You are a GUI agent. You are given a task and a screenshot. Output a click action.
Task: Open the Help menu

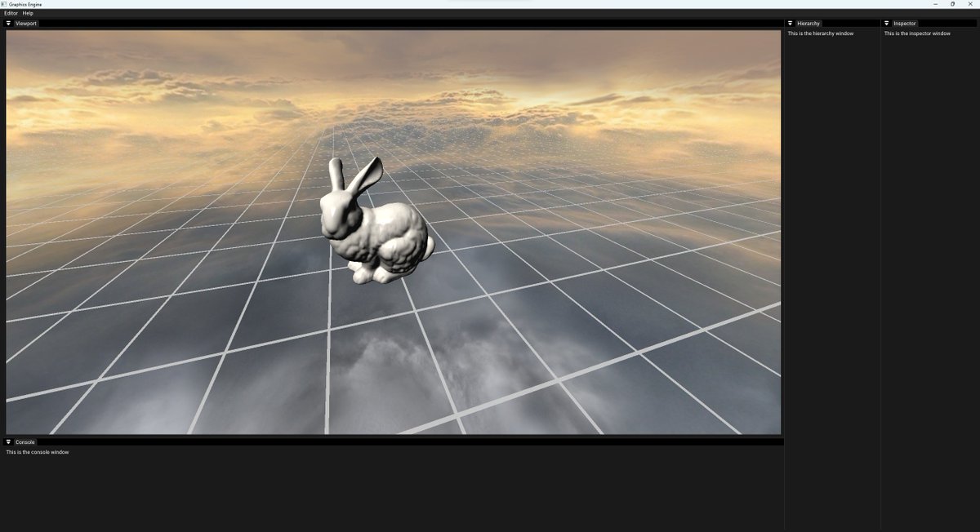[28, 14]
